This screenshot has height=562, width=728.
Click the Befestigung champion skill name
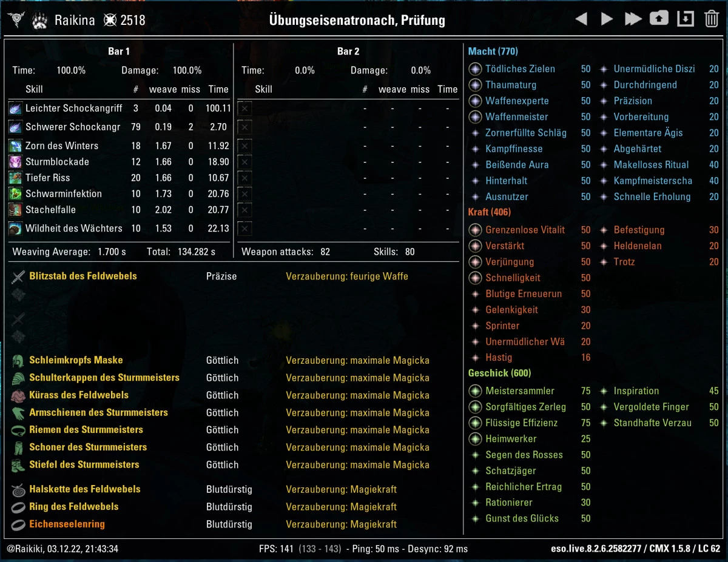click(x=639, y=230)
